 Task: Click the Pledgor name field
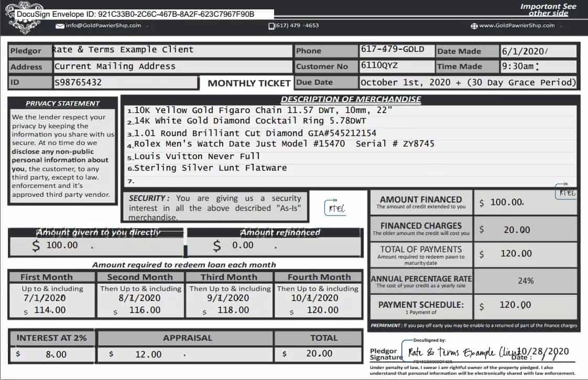(172, 51)
